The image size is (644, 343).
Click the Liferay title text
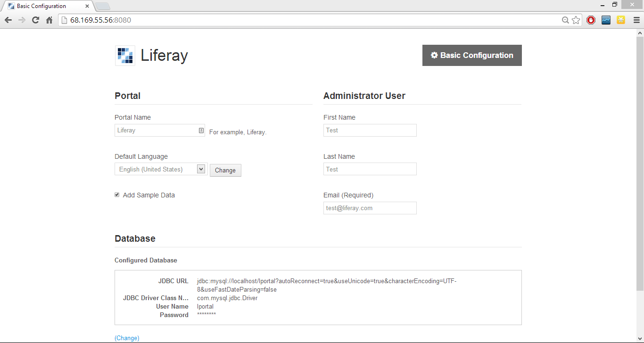(x=164, y=55)
